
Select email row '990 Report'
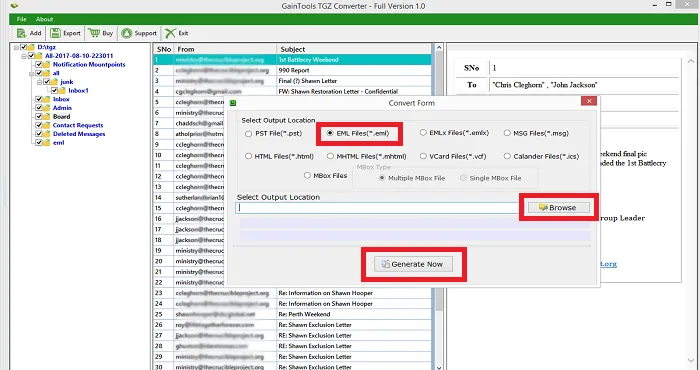[292, 71]
